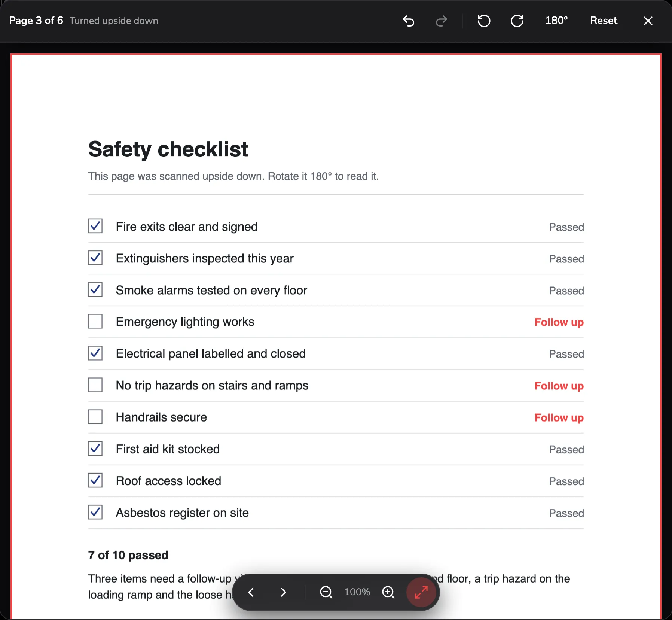Redo the rotation change
Viewport: 672px width, 620px height.
point(442,21)
